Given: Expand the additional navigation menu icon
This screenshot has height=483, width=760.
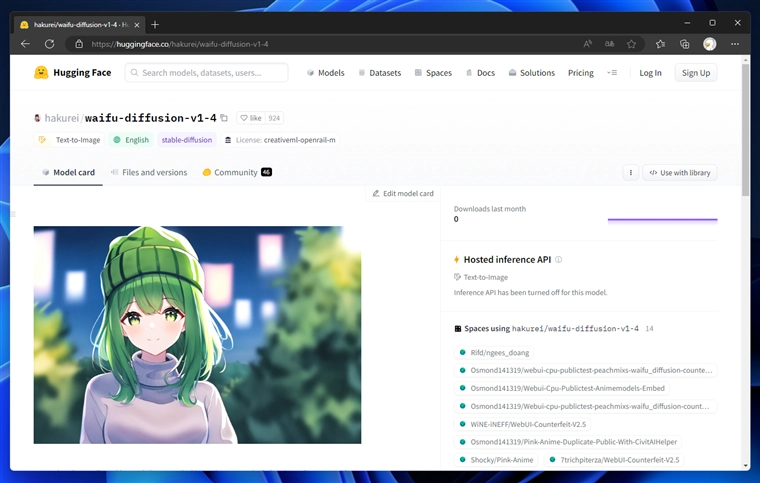Looking at the screenshot, I should point(612,73).
